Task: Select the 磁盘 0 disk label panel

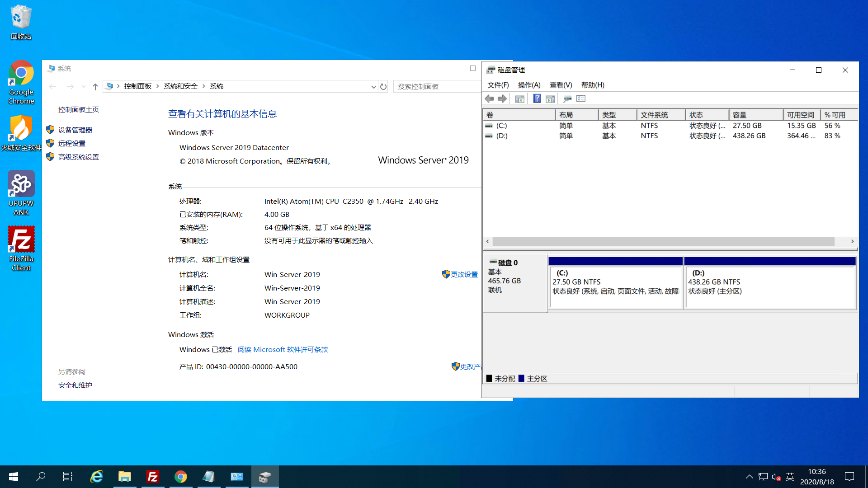Action: click(515, 282)
